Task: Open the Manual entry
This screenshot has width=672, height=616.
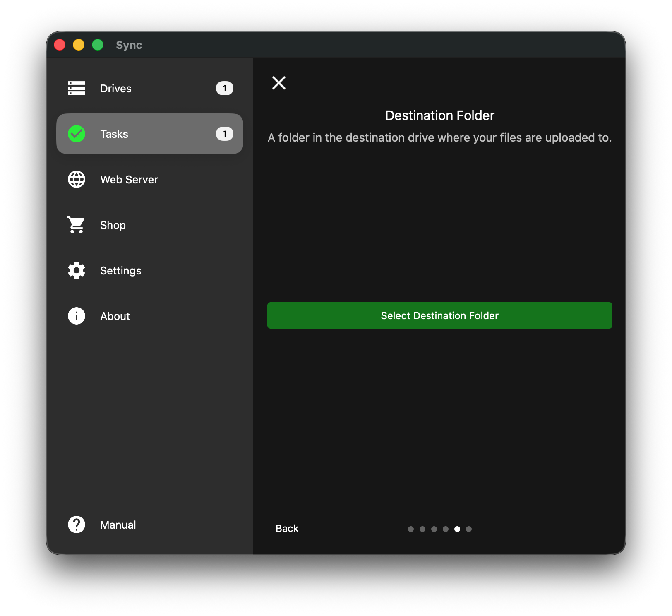Action: point(118,525)
